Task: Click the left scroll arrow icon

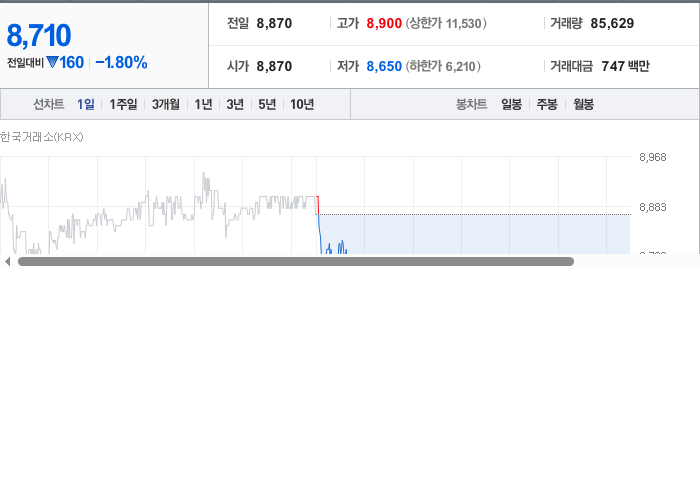Action: [8, 262]
